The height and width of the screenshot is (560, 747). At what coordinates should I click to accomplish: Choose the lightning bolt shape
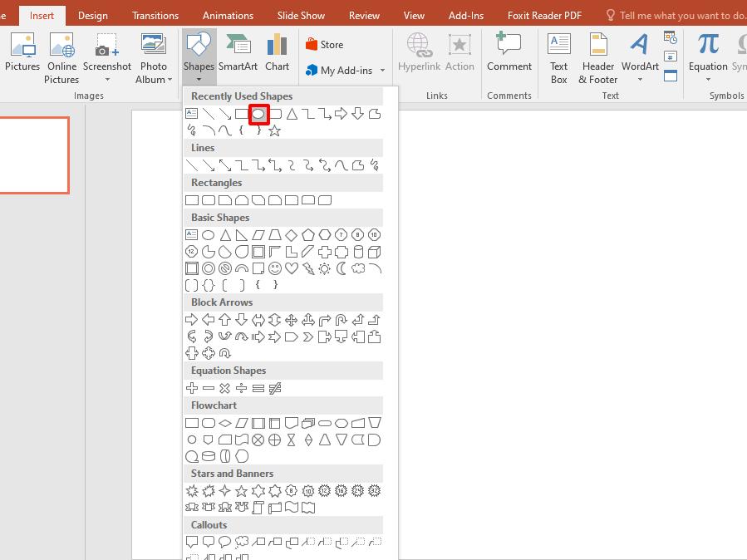[x=307, y=268]
